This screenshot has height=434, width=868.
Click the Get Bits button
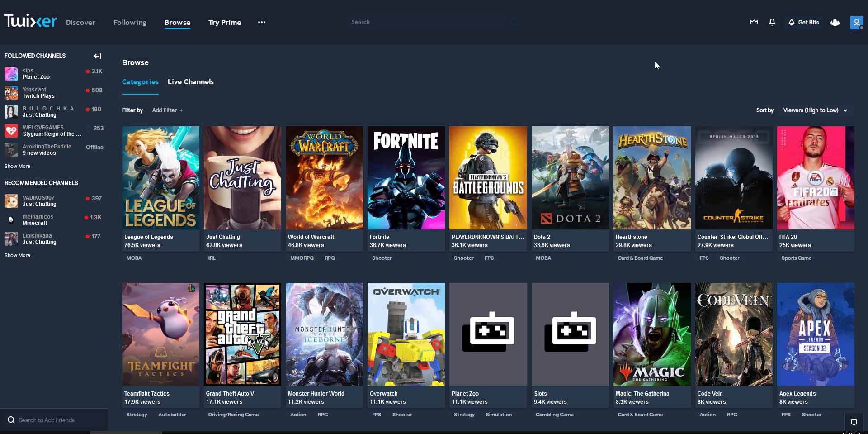pos(804,22)
